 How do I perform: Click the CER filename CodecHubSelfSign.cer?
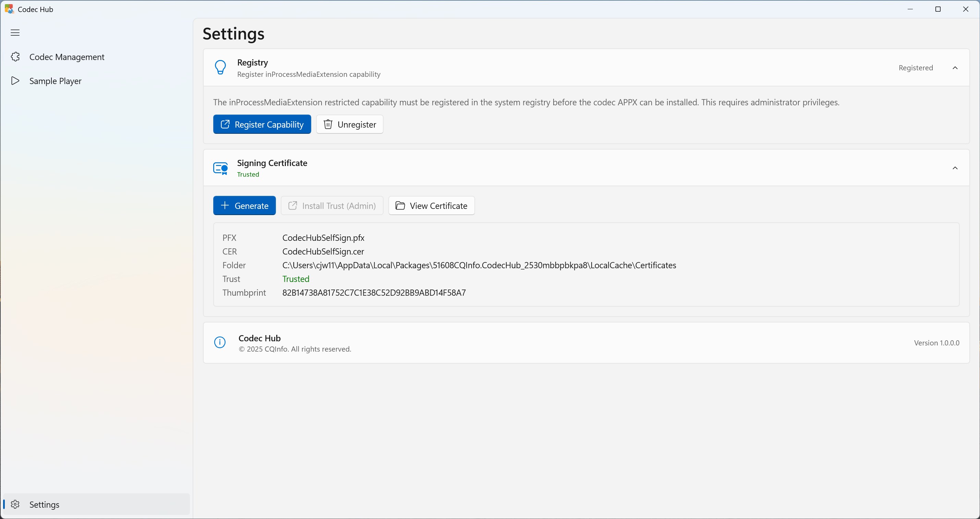[x=323, y=251]
